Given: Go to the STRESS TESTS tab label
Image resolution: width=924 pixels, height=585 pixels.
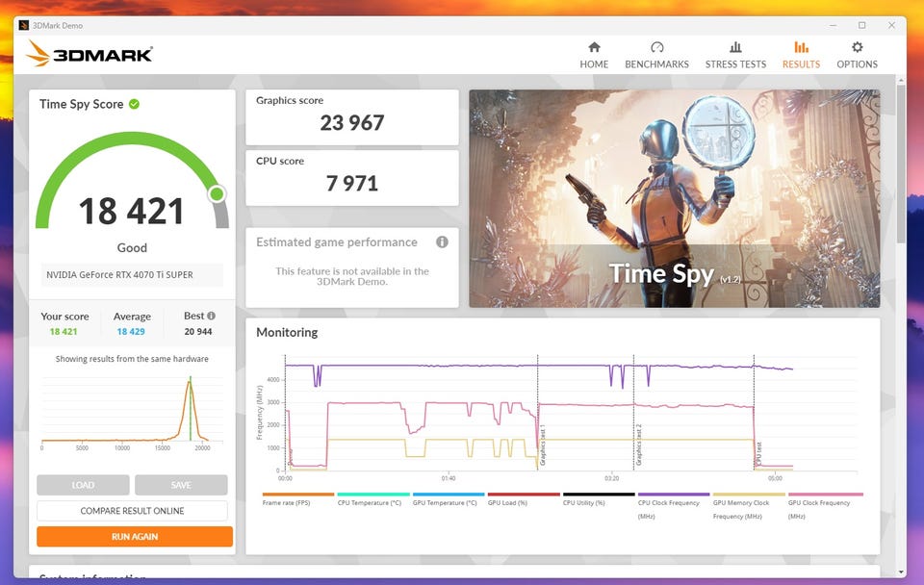Looking at the screenshot, I should [x=735, y=64].
